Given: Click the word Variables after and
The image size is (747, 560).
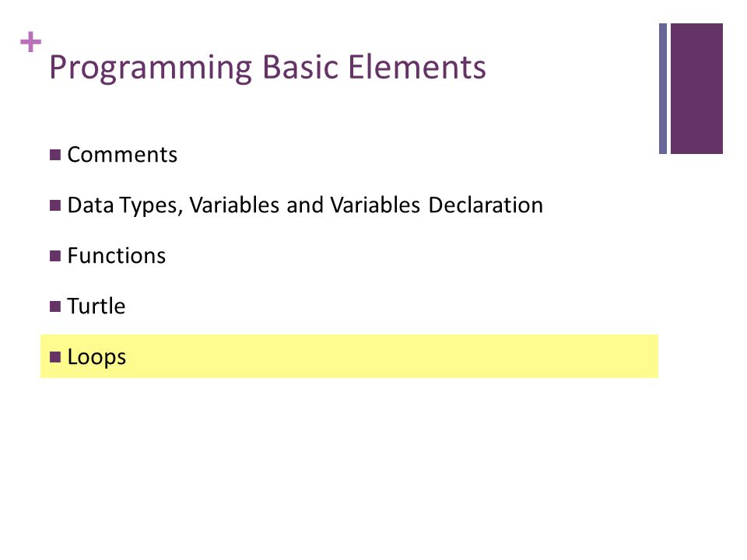Looking at the screenshot, I should point(375,205).
